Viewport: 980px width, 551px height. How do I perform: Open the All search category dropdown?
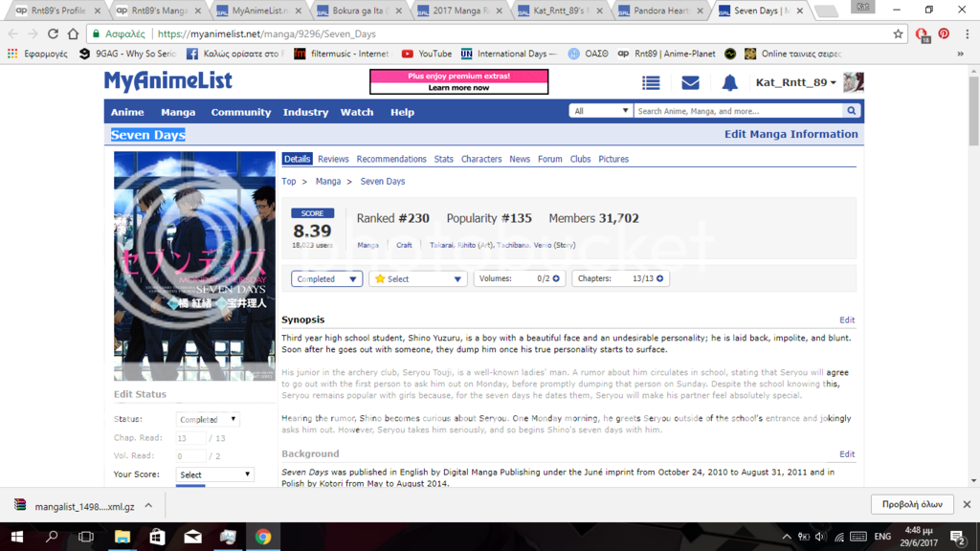600,111
